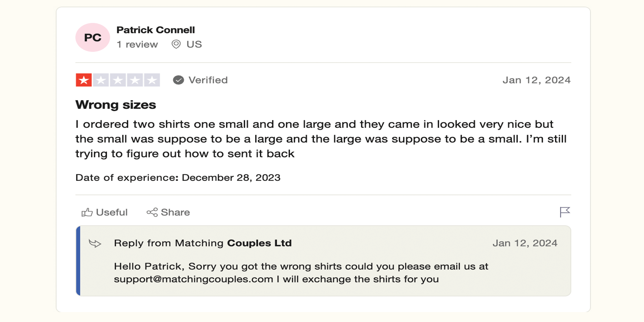Share this review via Share label
Image resolution: width=644 pixels, height=322 pixels.
pos(175,212)
